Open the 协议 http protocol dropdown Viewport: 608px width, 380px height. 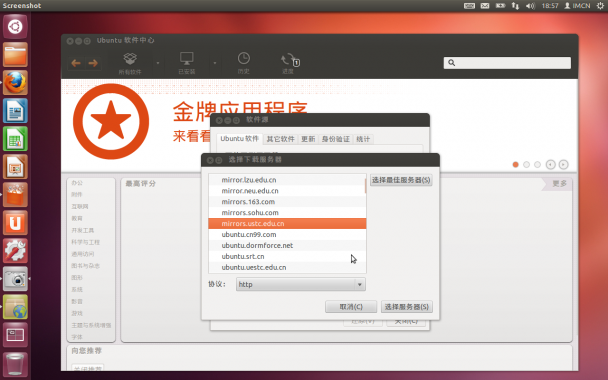301,285
